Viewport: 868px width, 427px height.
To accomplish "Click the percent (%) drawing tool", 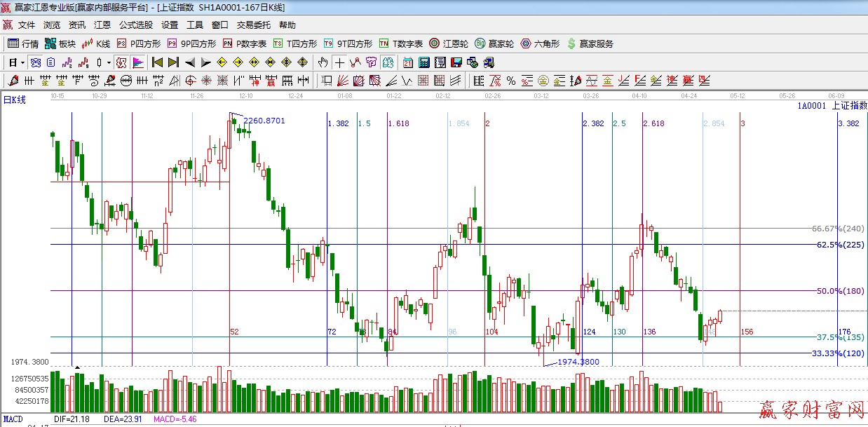I will (x=511, y=81).
